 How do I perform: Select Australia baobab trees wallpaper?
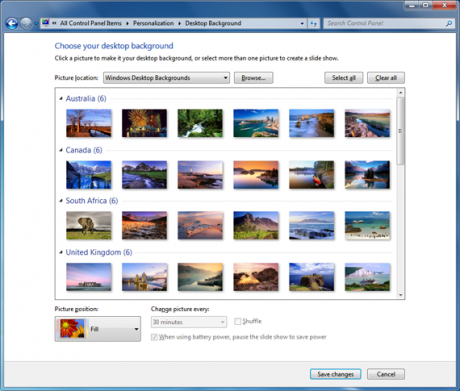(89, 123)
